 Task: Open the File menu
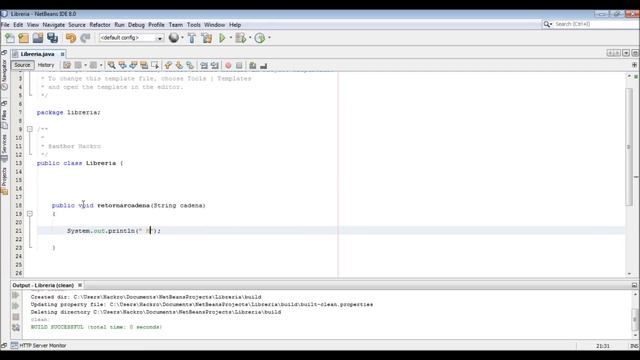(x=5, y=25)
